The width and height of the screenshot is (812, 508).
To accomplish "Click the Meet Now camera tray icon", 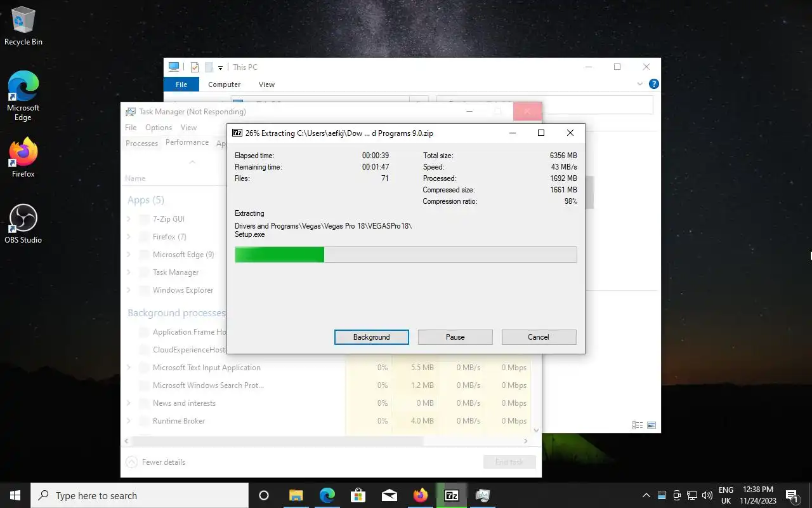I will click(x=677, y=495).
